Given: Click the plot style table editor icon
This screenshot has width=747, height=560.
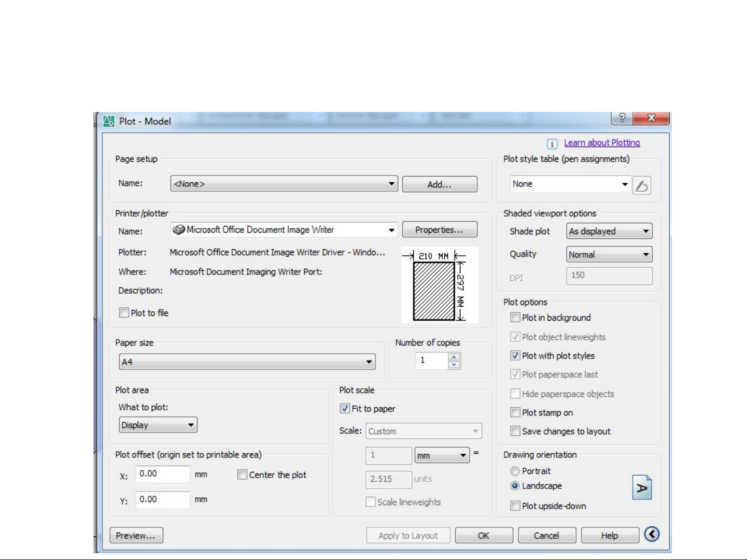Looking at the screenshot, I should 642,185.
